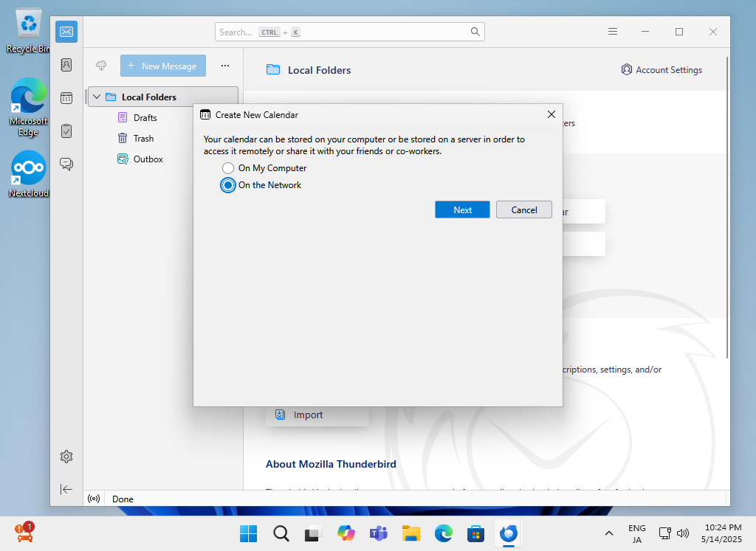Screen dimensions: 756x551
Task: Click Next in the Create New Calendar dialog
Action: point(462,209)
